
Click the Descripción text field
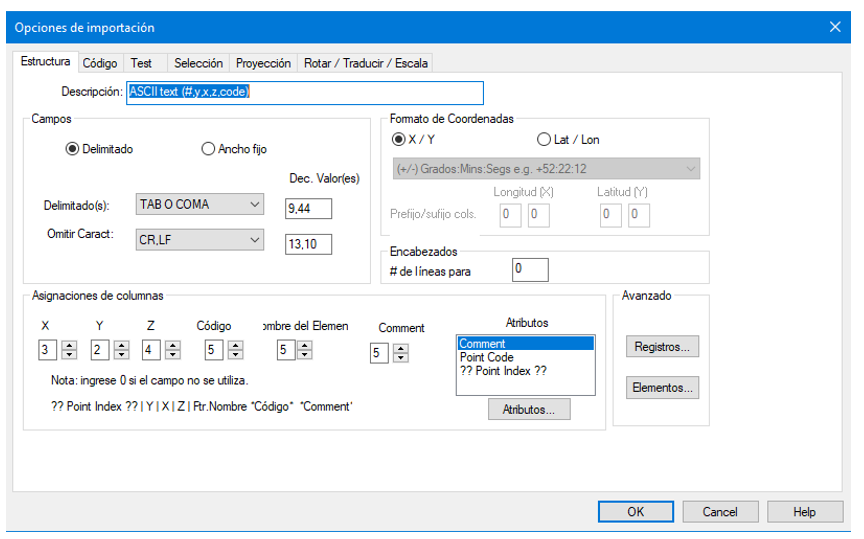click(x=305, y=92)
